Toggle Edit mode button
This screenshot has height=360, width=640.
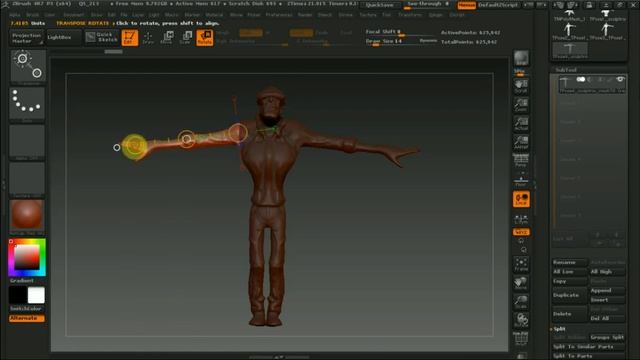click(x=130, y=38)
